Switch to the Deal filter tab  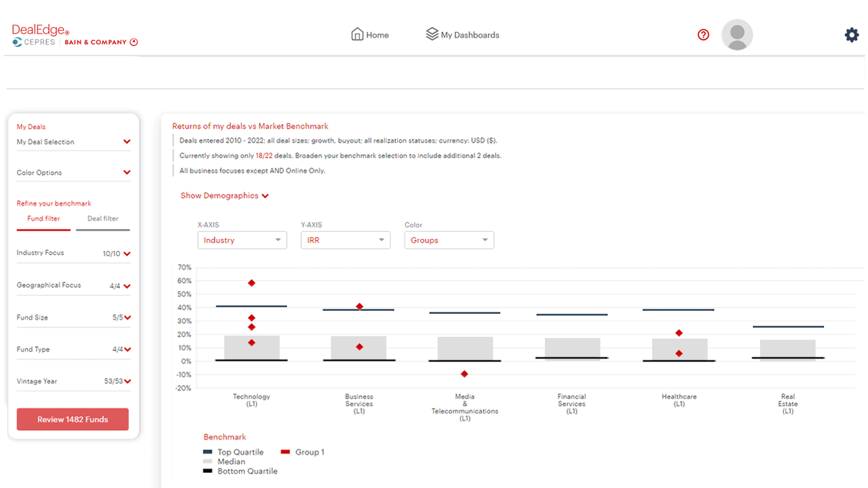[103, 219]
